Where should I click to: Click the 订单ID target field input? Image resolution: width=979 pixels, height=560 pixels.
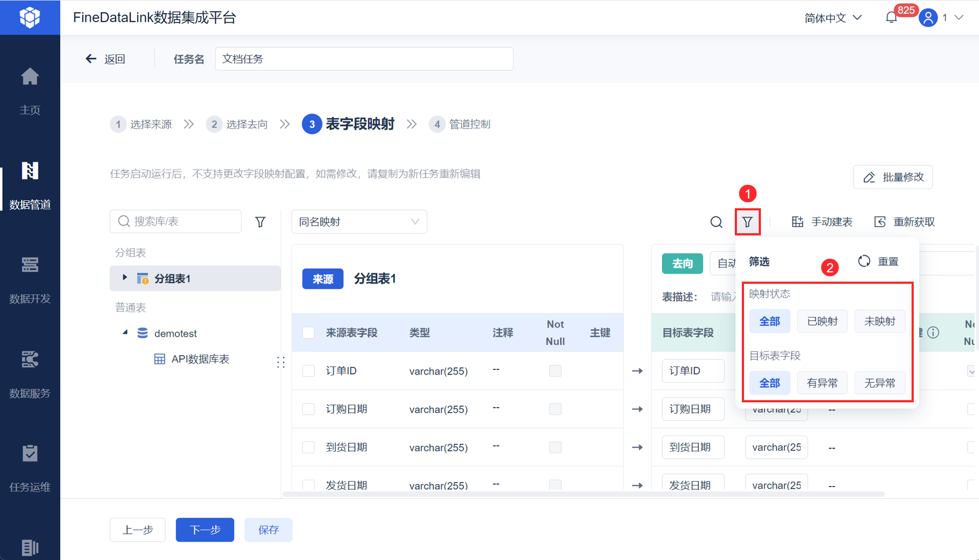[x=693, y=371]
